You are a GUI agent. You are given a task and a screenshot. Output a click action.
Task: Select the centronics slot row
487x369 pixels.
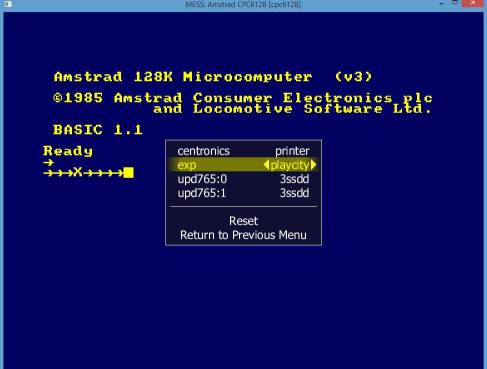[243, 151]
